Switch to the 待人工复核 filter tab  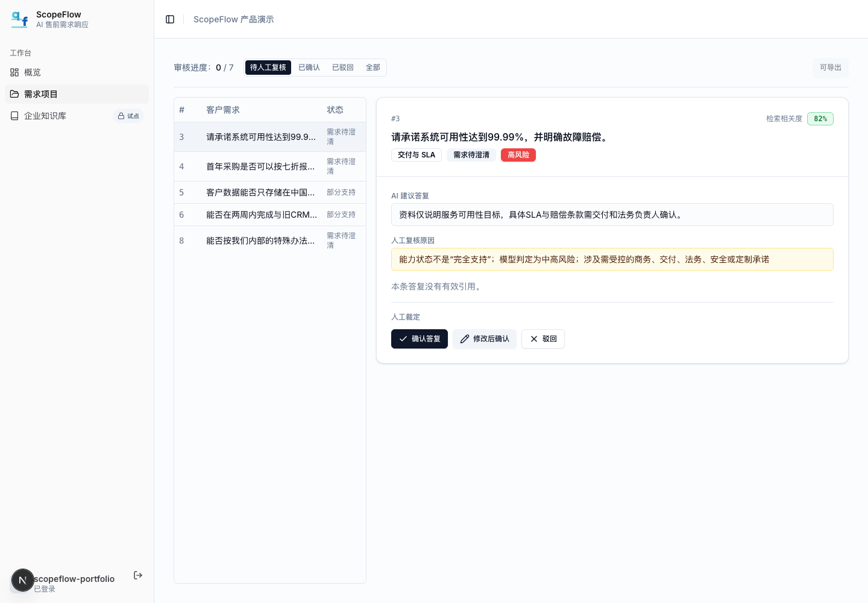click(268, 68)
